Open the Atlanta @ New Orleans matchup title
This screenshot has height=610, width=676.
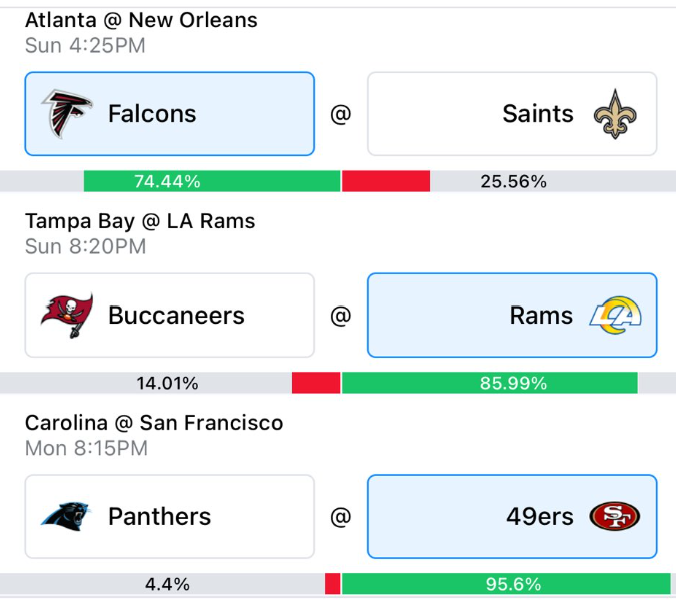(141, 20)
